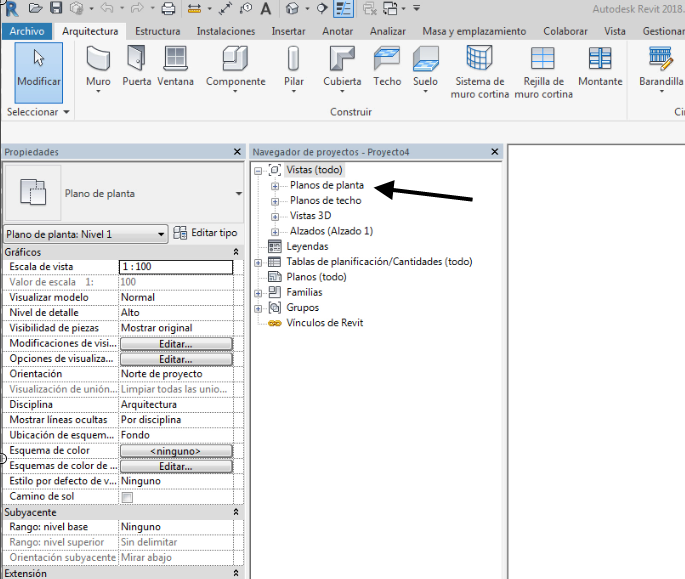Viewport: 685px width, 579px height.
Task: Collapse the Vistas (todo) tree node
Action: pos(258,171)
